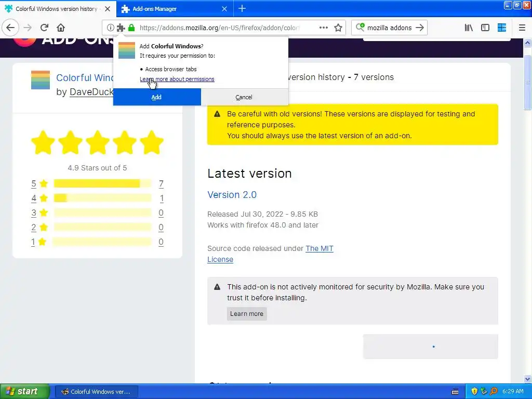532x399 pixels.
Task: Confirm by clicking the Add button
Action: (157, 97)
